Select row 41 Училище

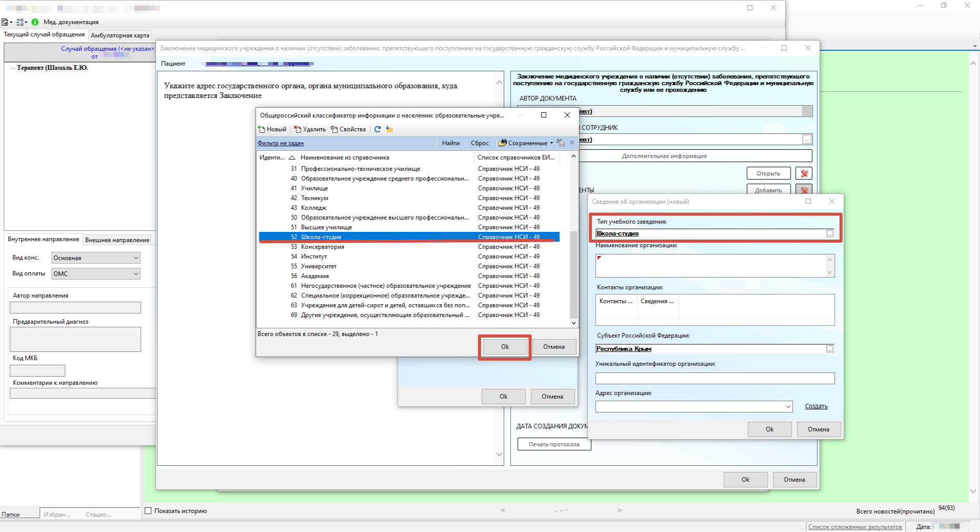click(x=409, y=188)
